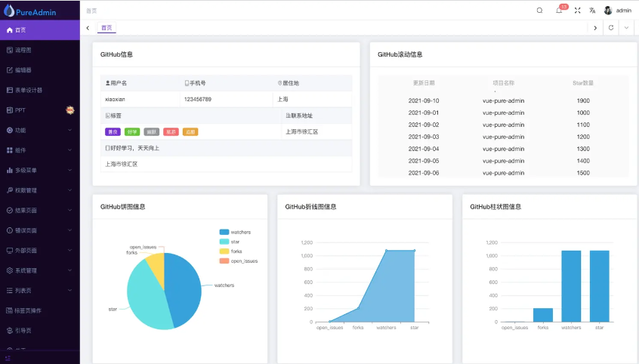Click the green 好学 tag
The height and width of the screenshot is (364, 639).
point(132,131)
